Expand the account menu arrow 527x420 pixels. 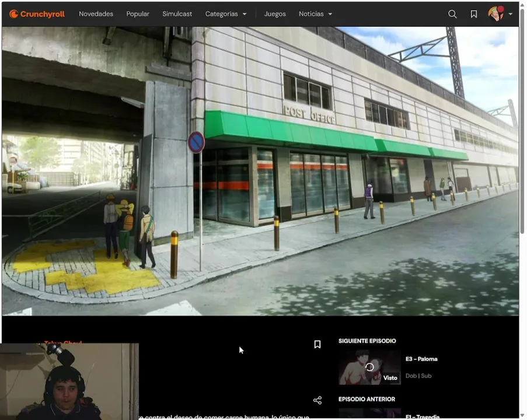tap(511, 14)
